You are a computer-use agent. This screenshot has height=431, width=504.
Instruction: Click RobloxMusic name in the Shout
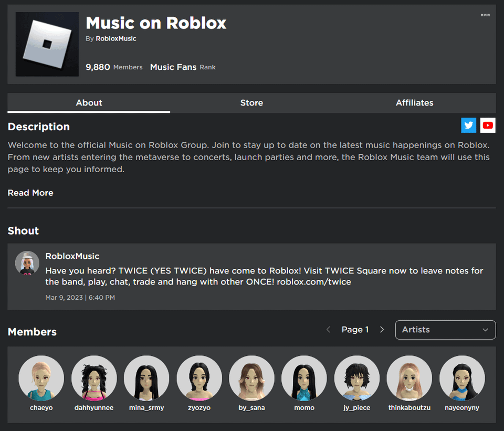pos(72,256)
